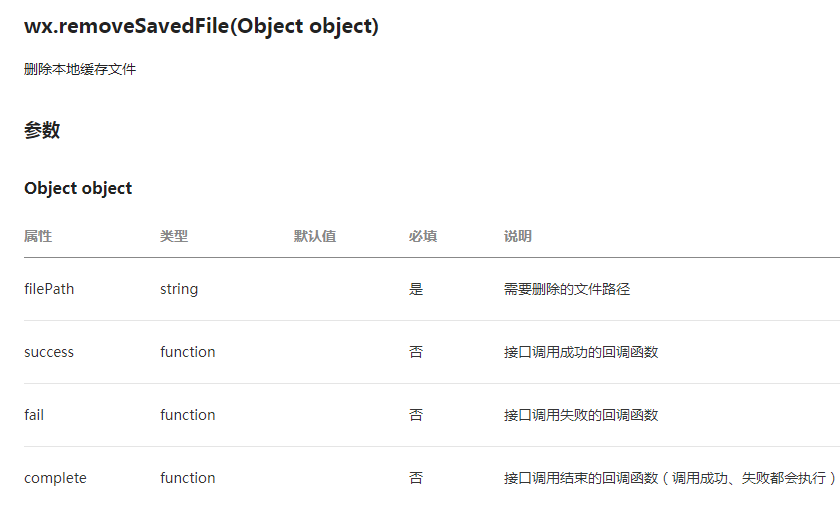
Task: Click the 说明 column header
Action: coord(518,236)
